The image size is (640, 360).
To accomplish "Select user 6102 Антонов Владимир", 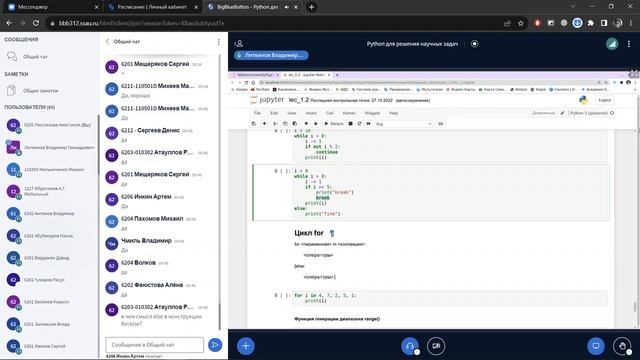I will tap(50, 213).
